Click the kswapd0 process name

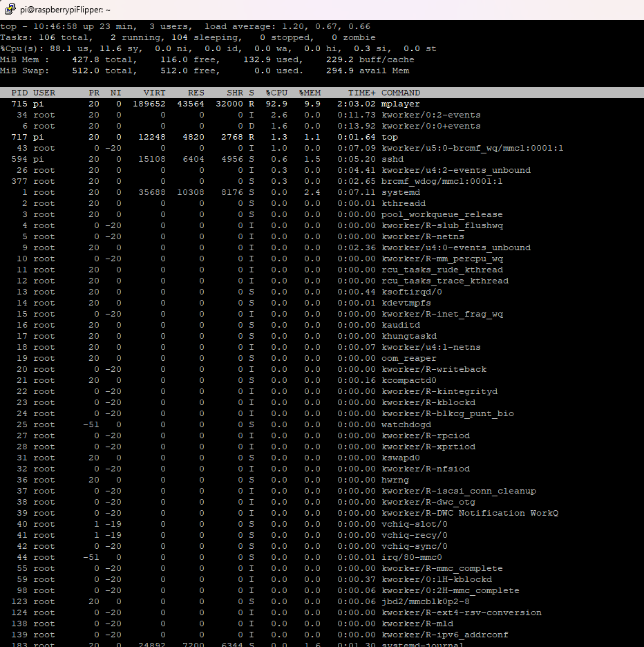tap(401, 458)
